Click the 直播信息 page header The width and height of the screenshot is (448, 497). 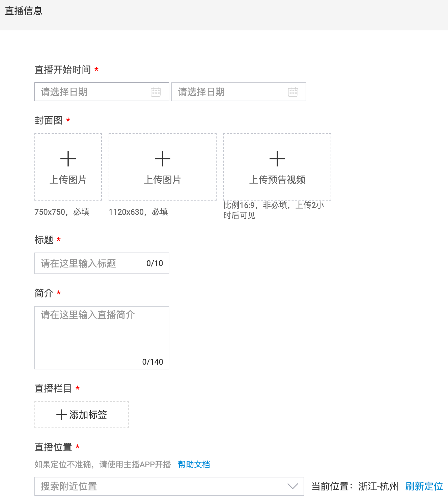click(24, 11)
